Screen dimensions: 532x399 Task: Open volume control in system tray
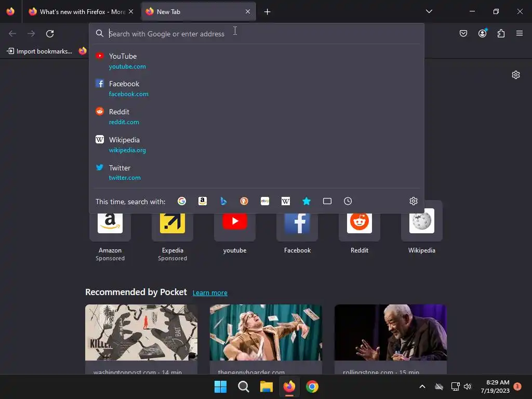(x=468, y=387)
